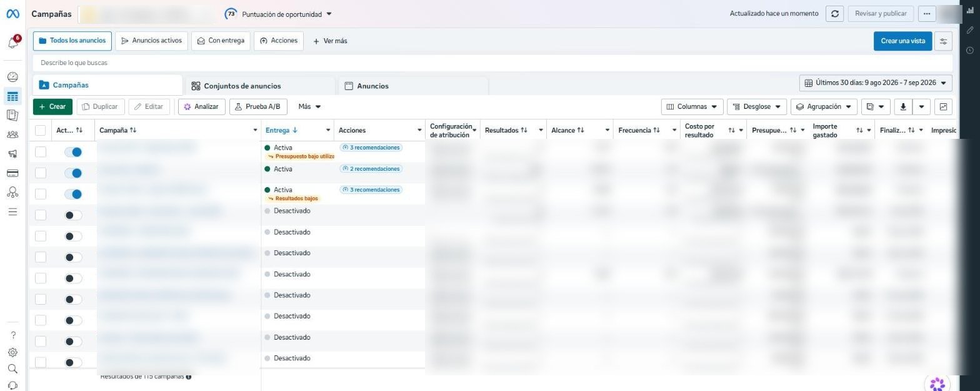
Task: Open the ads reporting icon in sidebar
Action: pos(12,115)
